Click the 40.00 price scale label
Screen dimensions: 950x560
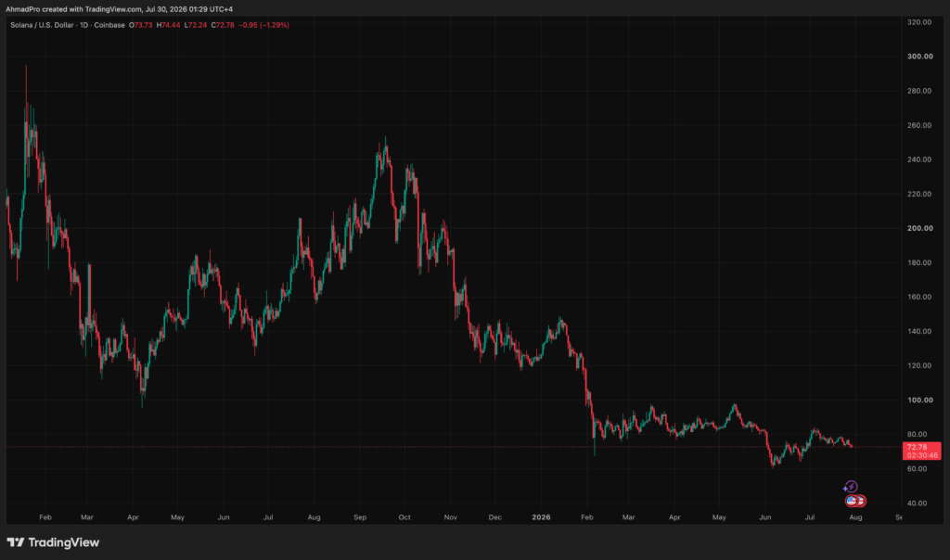pyautogui.click(x=917, y=503)
